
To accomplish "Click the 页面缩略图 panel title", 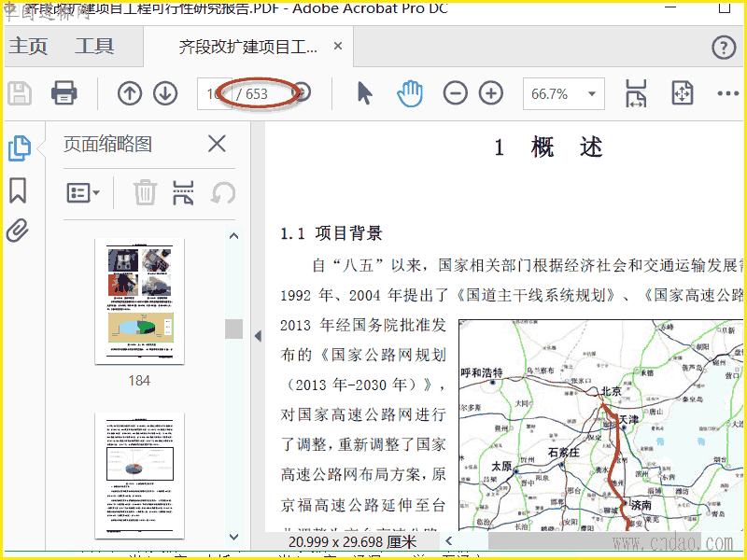I will click(107, 144).
